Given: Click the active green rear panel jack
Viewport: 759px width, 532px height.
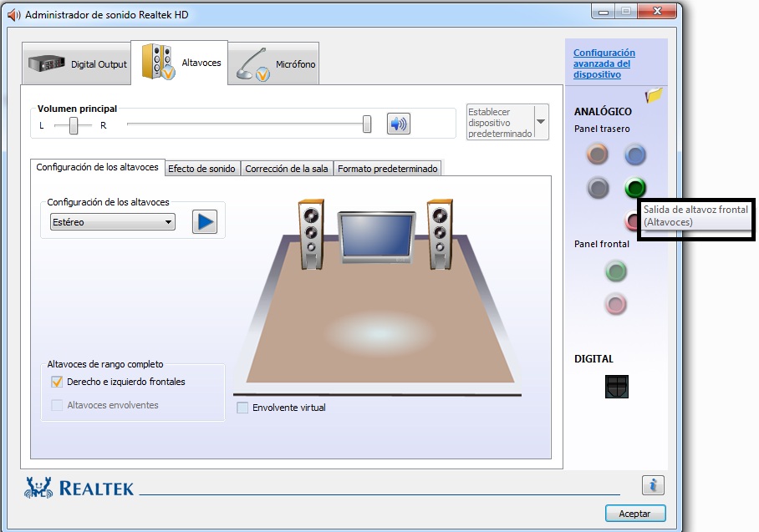Looking at the screenshot, I should pos(635,188).
